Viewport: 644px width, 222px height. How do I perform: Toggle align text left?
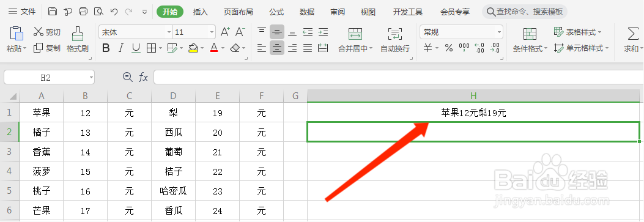click(x=262, y=48)
